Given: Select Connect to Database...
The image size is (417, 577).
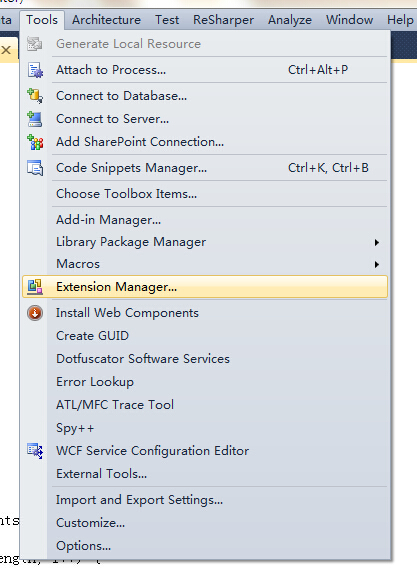Looking at the screenshot, I should coord(205,96).
